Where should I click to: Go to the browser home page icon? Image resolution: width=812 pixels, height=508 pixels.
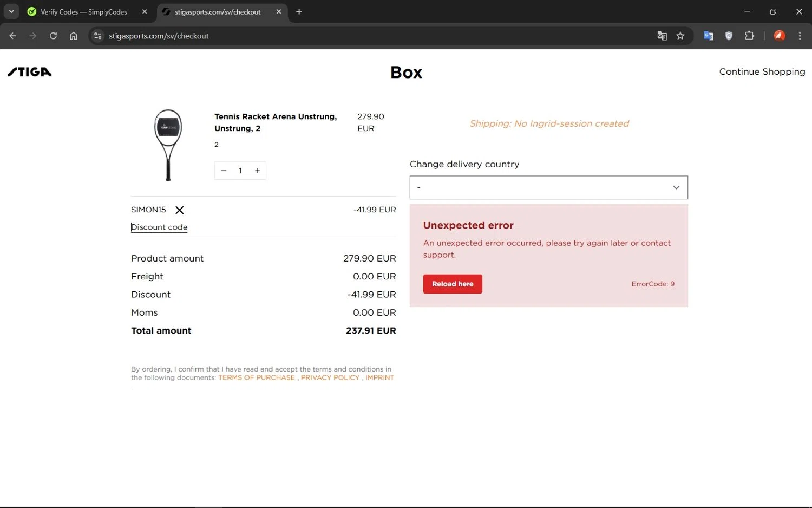pyautogui.click(x=74, y=36)
